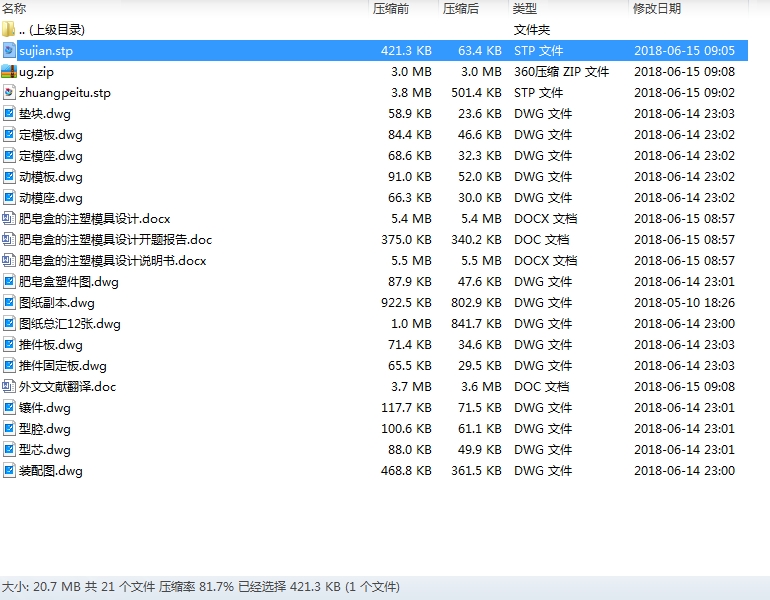Click the 图纸副本.dwg file icon

[x=8, y=302]
